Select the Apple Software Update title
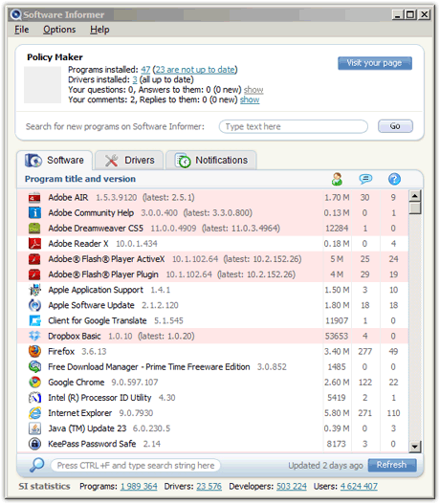 [91, 305]
